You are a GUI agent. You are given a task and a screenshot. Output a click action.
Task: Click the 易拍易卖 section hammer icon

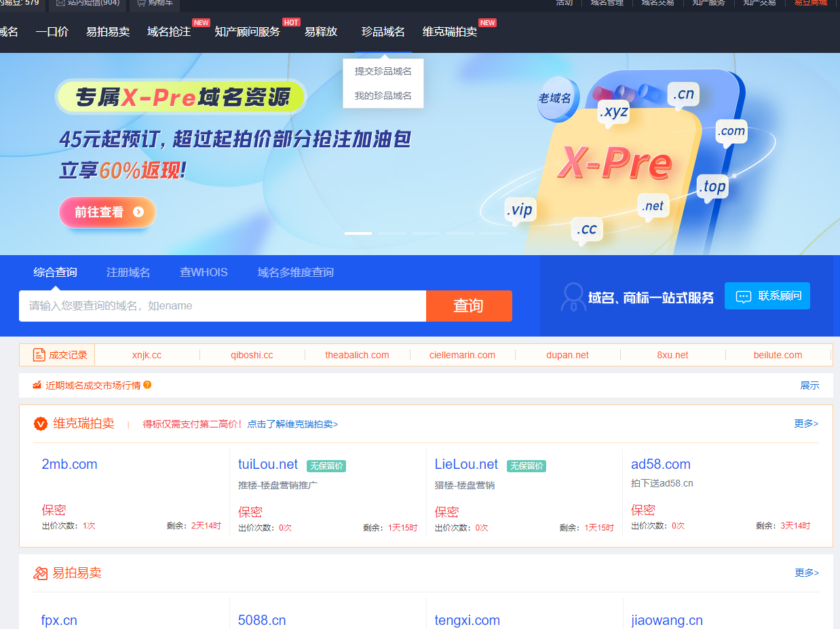coord(41,573)
